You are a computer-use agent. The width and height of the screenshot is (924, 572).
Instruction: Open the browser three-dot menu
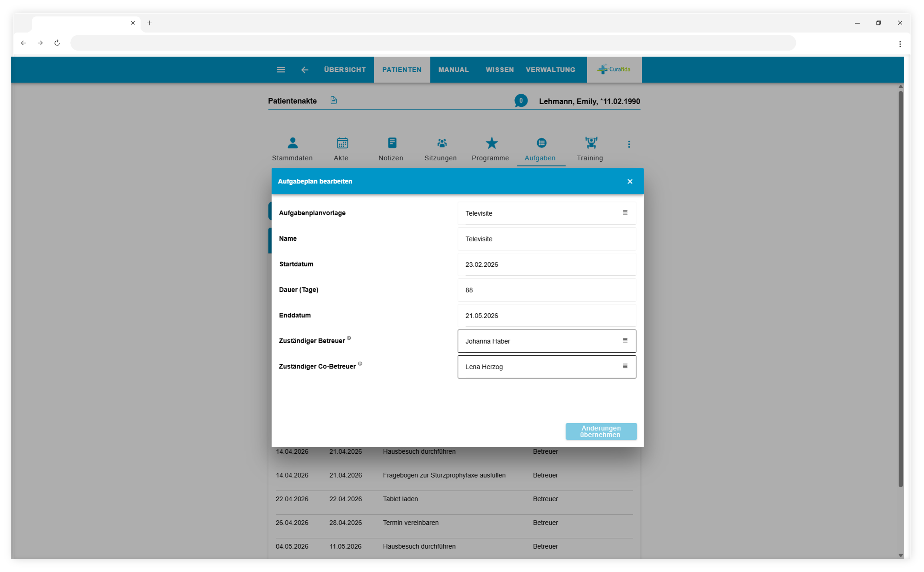[x=900, y=44]
